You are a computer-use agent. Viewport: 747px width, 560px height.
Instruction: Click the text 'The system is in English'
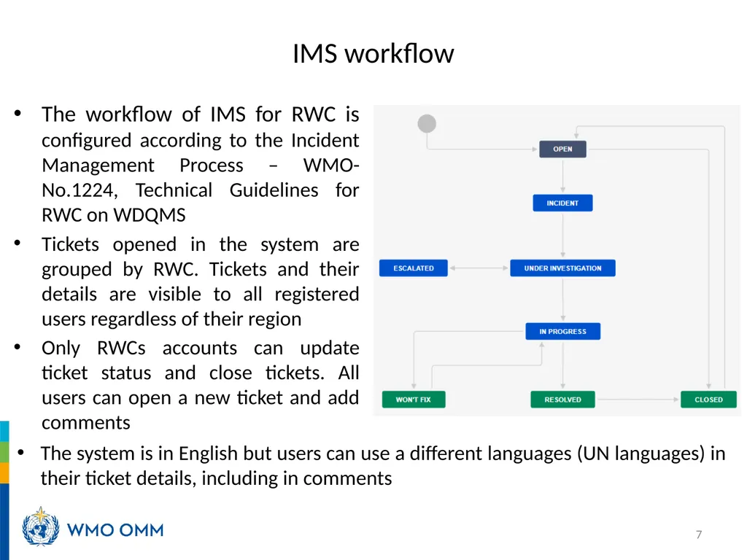pos(139,454)
